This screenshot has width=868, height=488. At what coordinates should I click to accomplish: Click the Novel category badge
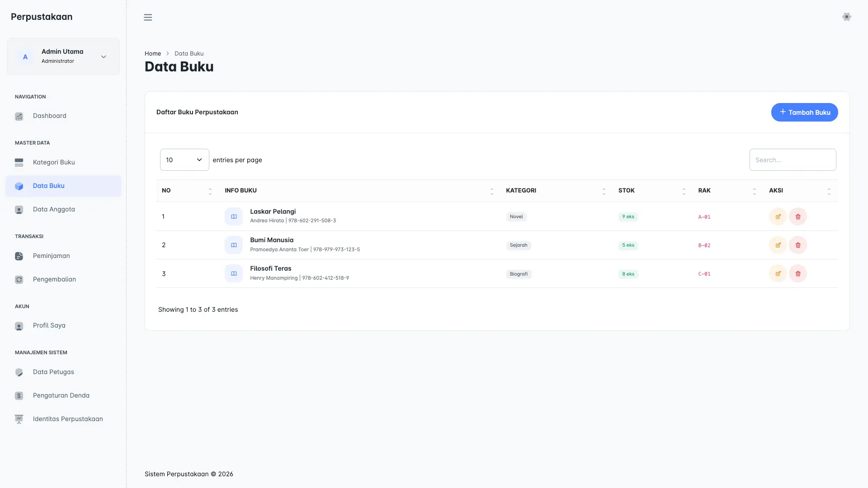coord(516,217)
